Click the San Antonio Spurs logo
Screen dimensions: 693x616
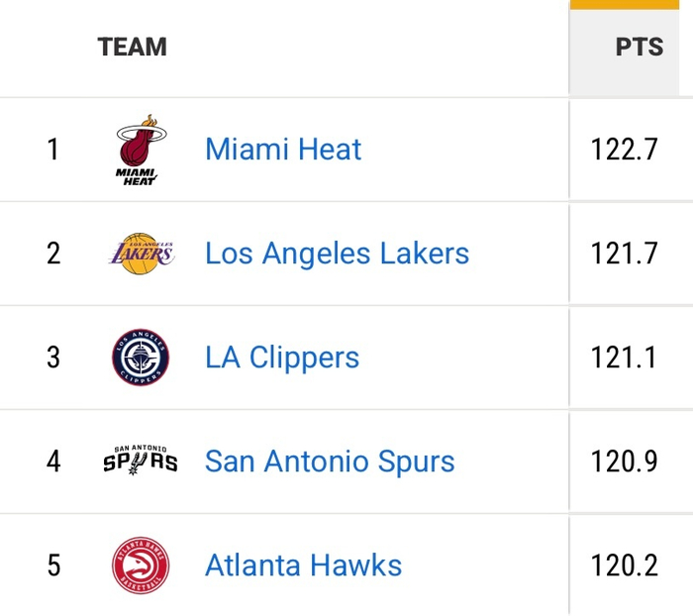pos(140,462)
